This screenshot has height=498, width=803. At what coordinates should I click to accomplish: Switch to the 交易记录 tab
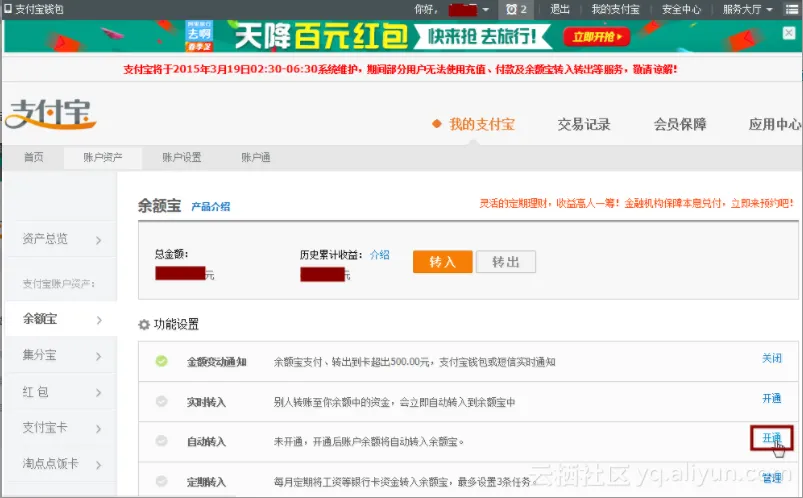click(x=584, y=125)
